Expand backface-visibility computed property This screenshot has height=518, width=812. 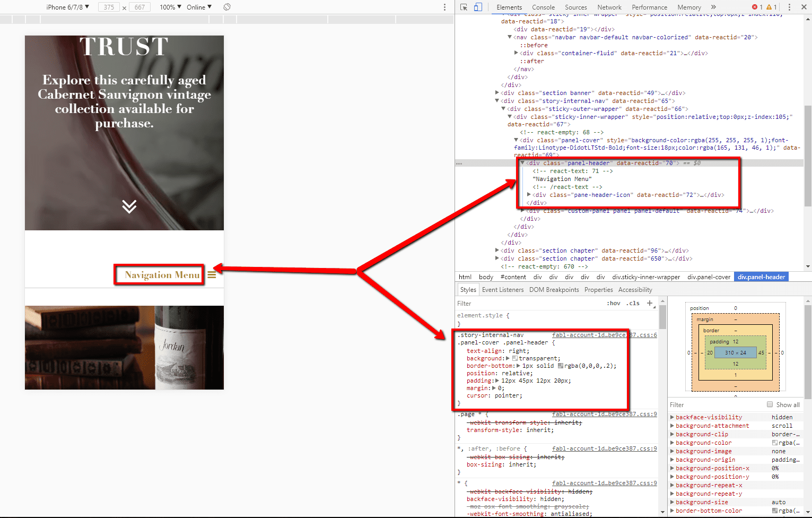coord(672,417)
